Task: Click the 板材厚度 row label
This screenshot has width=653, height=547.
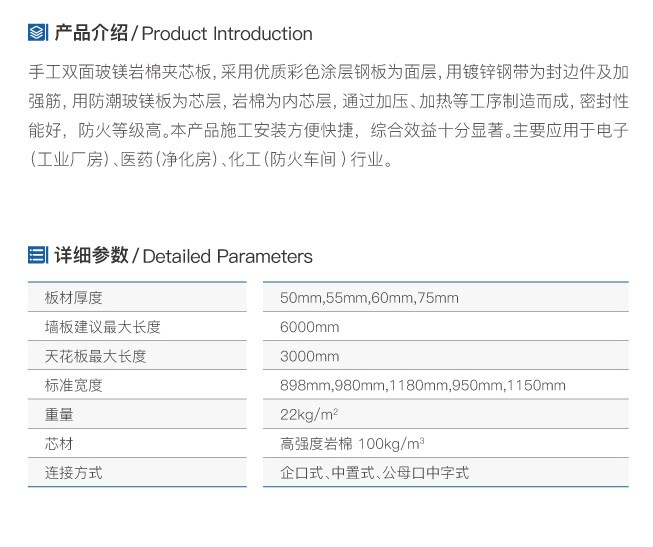Action: [x=74, y=298]
